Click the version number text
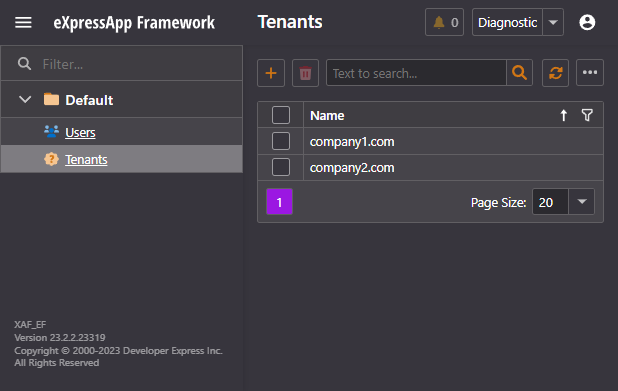 point(60,338)
